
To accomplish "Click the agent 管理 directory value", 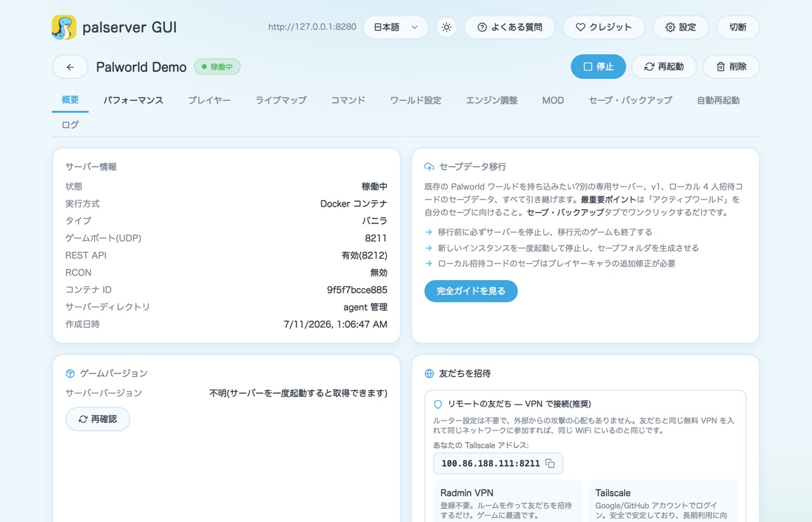I will (x=365, y=307).
